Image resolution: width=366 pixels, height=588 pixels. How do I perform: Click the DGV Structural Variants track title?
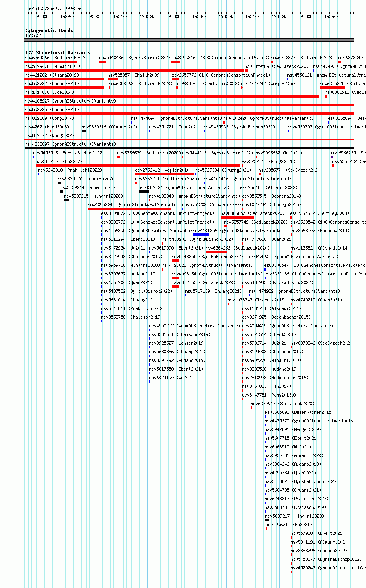pyautogui.click(x=58, y=53)
